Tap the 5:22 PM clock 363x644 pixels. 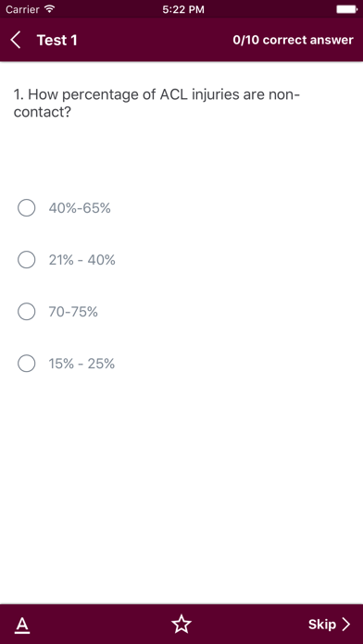pyautogui.click(x=183, y=9)
